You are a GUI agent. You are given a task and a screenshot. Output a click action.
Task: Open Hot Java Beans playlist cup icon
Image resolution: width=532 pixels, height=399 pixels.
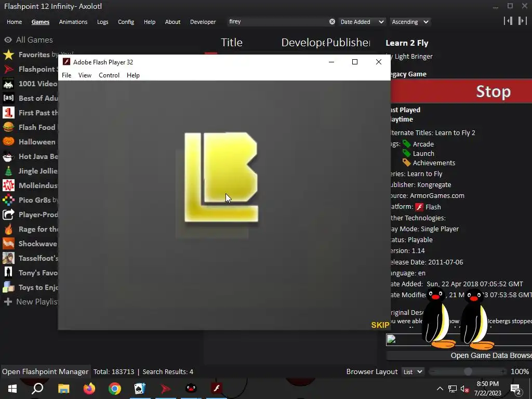(x=8, y=156)
